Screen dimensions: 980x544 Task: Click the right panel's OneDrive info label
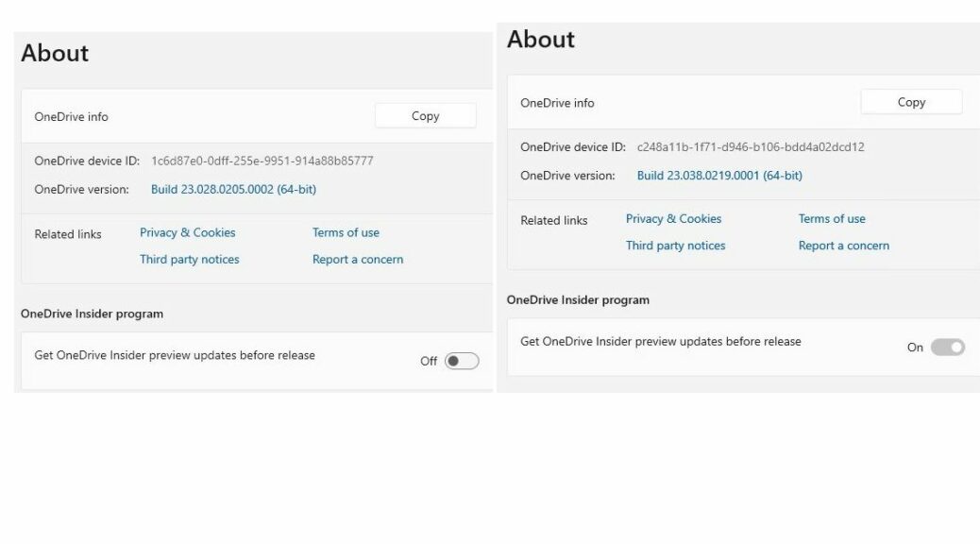557,103
